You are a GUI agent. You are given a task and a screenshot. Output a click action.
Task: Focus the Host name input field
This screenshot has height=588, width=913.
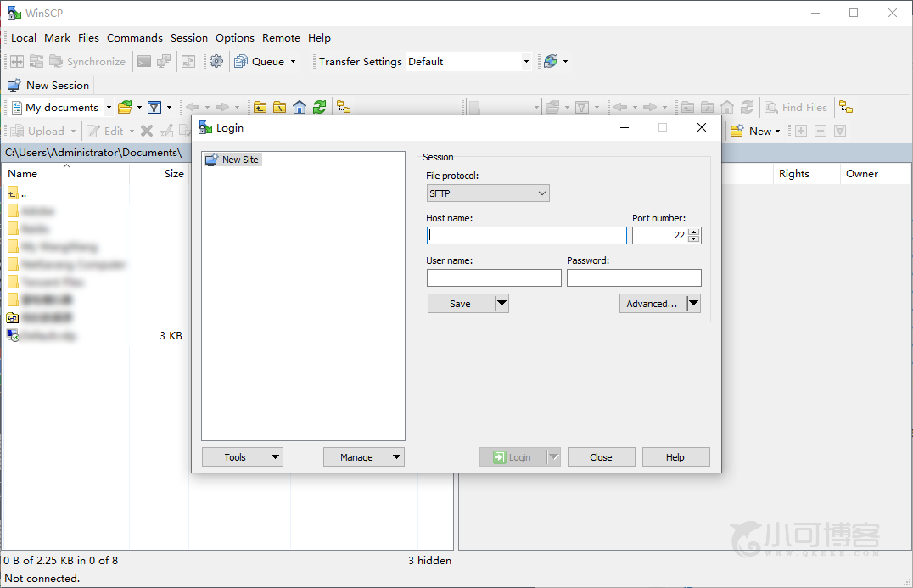pyautogui.click(x=526, y=235)
